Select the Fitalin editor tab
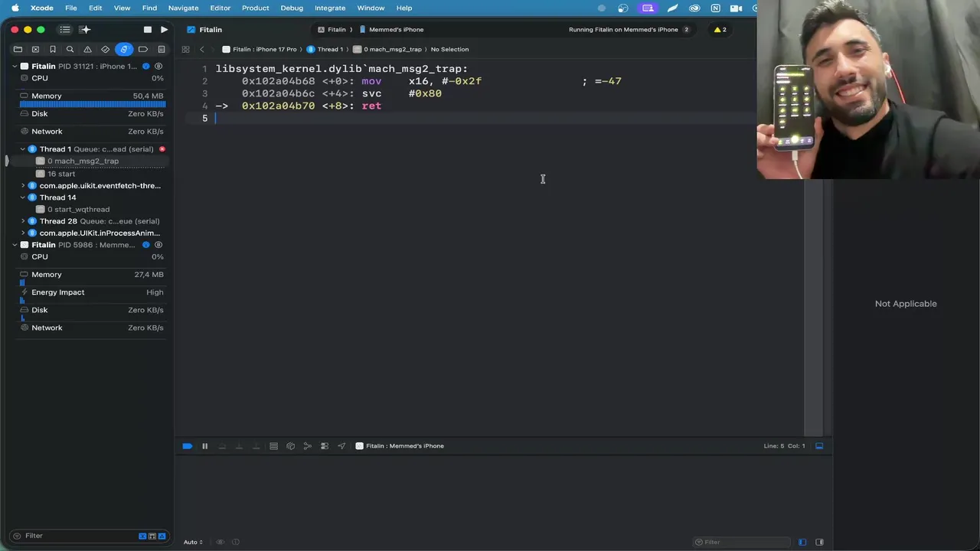980x551 pixels. (204, 29)
